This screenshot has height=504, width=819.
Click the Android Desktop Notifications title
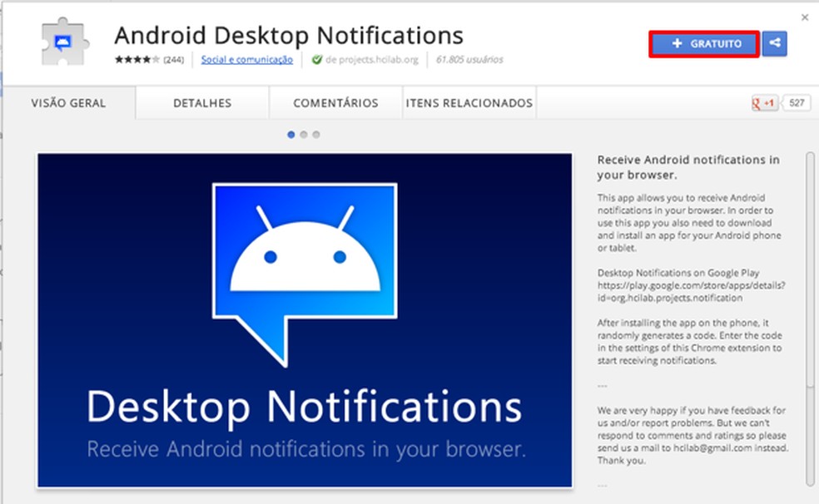point(289,36)
